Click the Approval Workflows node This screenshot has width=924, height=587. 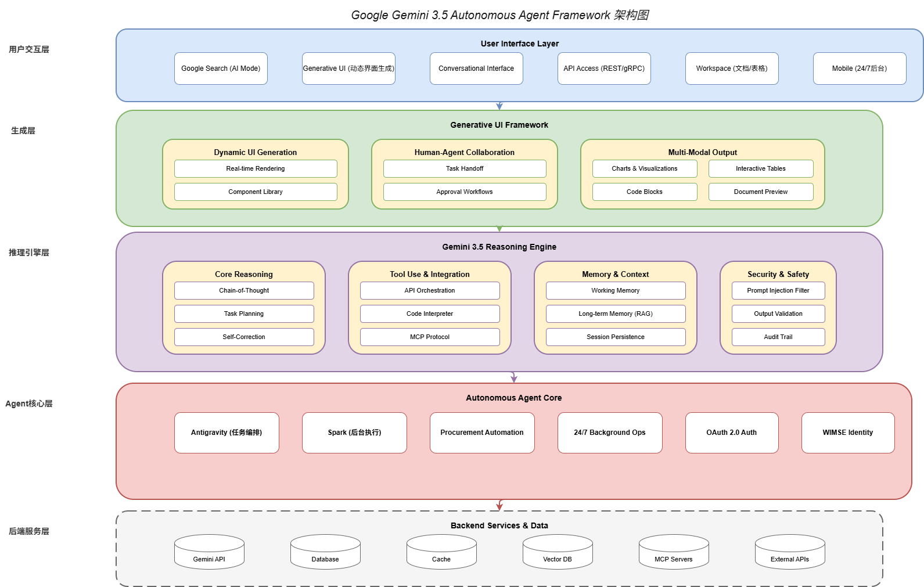465,192
